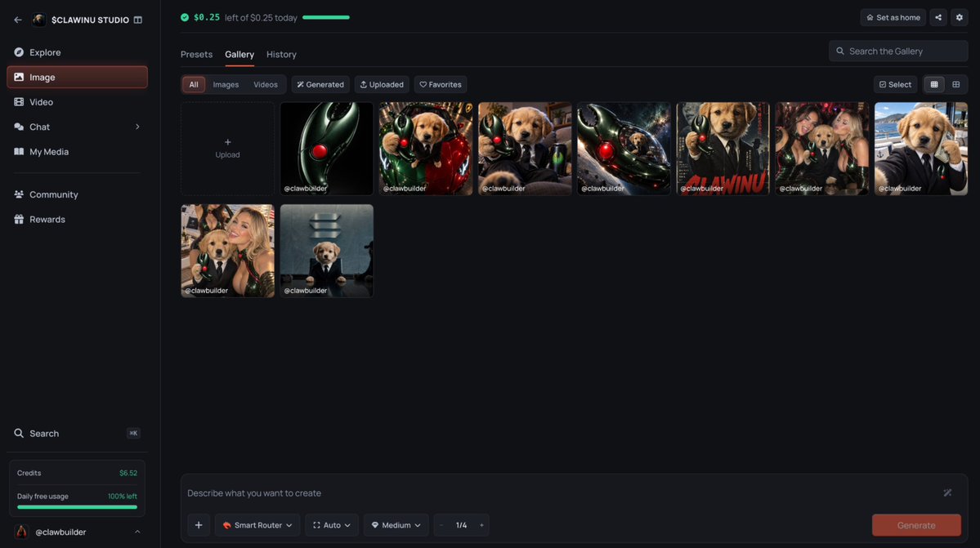This screenshot has height=548, width=980.
Task: Click the daily budget progress bar at top
Action: coord(325,17)
